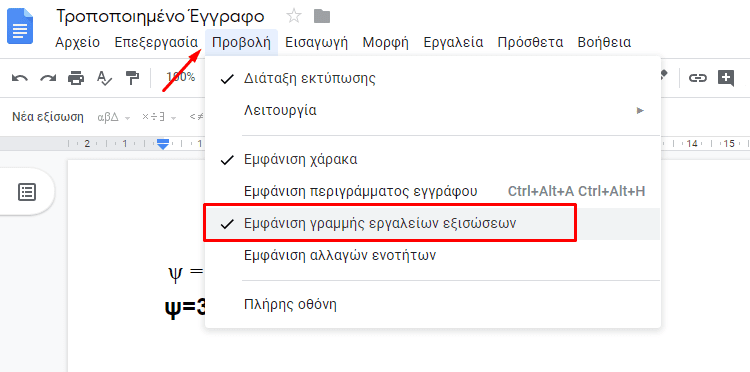Open the ×÷∃ operations dropdown

pos(159,117)
